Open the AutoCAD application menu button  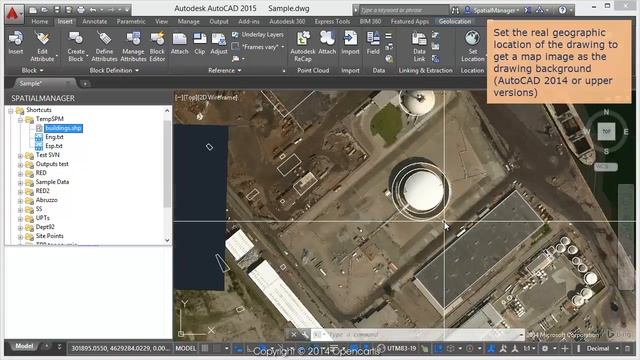pyautogui.click(x=13, y=13)
